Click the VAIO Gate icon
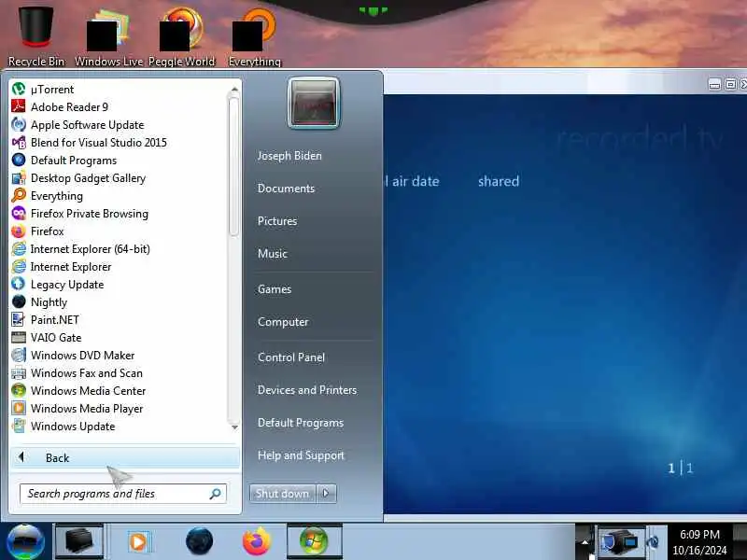Viewport: 747px width, 560px height. 19,338
